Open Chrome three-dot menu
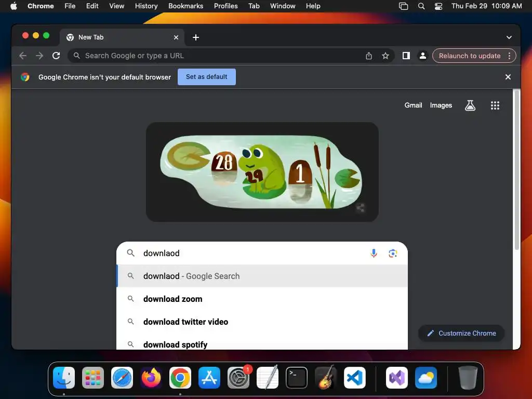 (509, 56)
